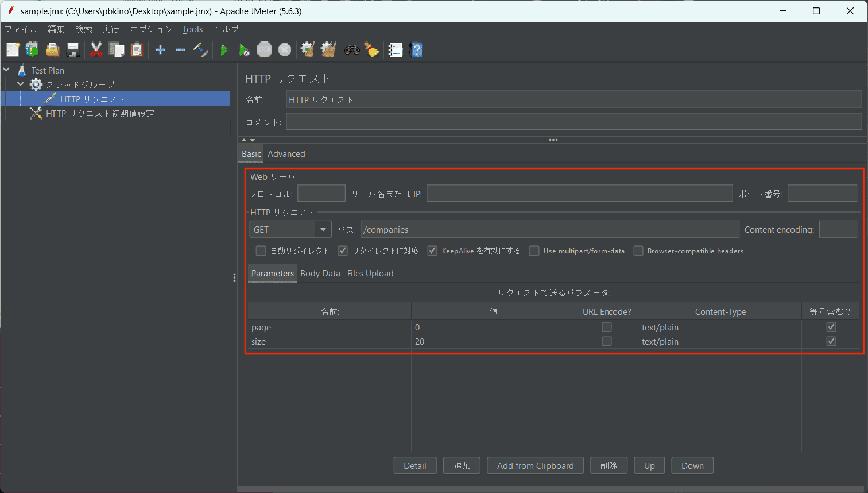The width and height of the screenshot is (868, 493).
Task: Click the Detail button
Action: pyautogui.click(x=415, y=465)
